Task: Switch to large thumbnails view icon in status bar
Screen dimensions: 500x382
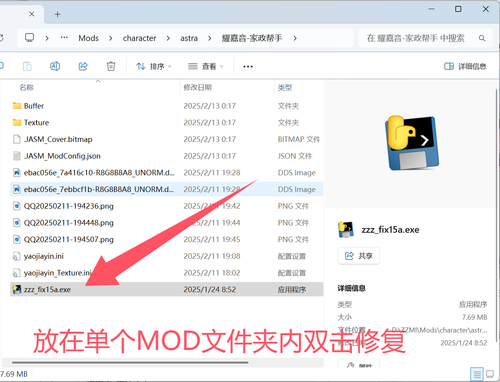Action: point(490,374)
